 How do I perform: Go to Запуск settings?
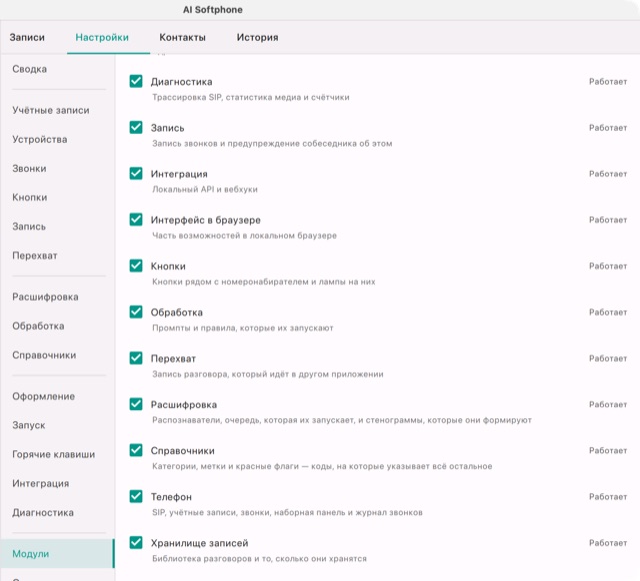pos(29,425)
